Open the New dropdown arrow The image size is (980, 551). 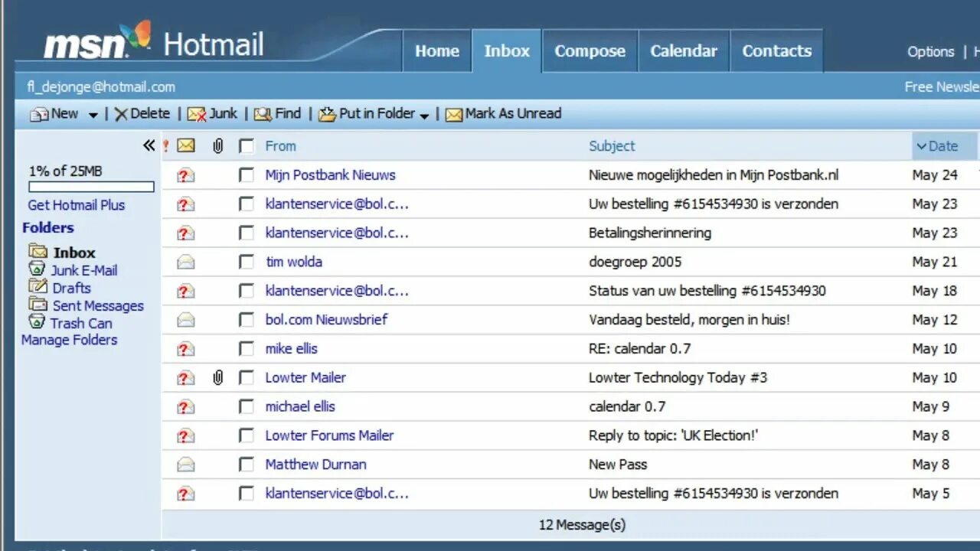pyautogui.click(x=93, y=116)
